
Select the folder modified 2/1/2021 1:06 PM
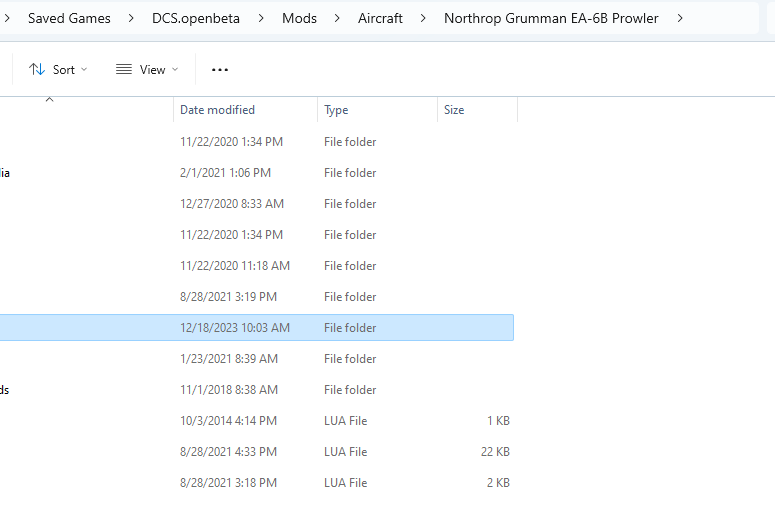(x=257, y=173)
